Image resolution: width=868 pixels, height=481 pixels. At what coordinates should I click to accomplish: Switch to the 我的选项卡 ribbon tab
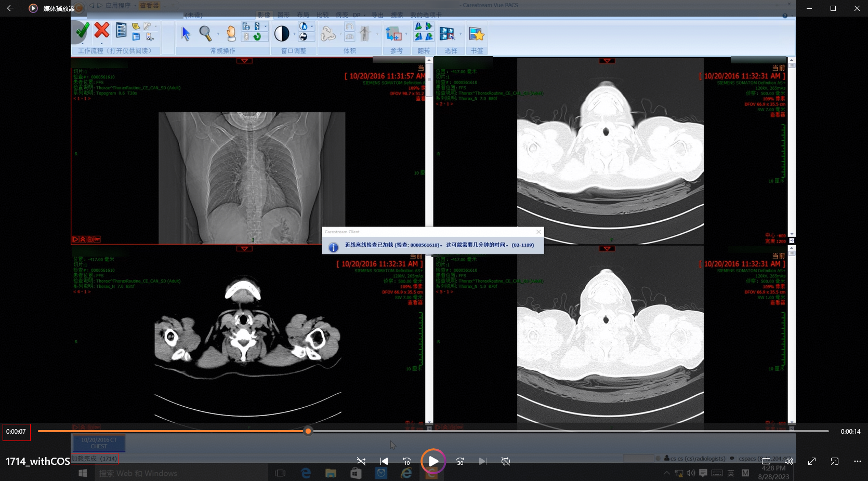pos(426,15)
